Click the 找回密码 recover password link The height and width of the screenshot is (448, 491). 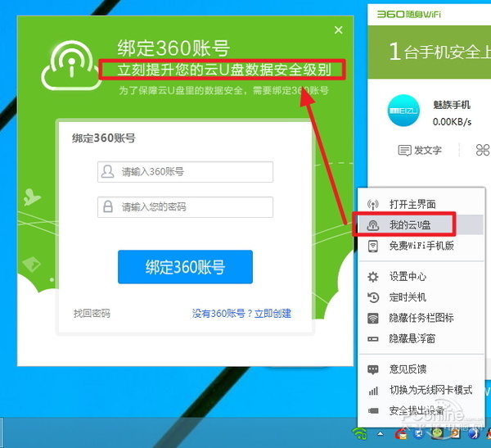pyautogui.click(x=92, y=314)
